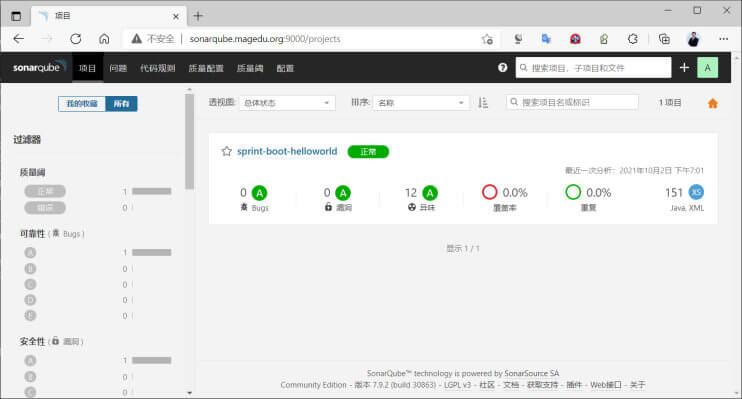Click the coverage red circle indicator
Viewport: 742px width, 399px height.
pos(489,192)
